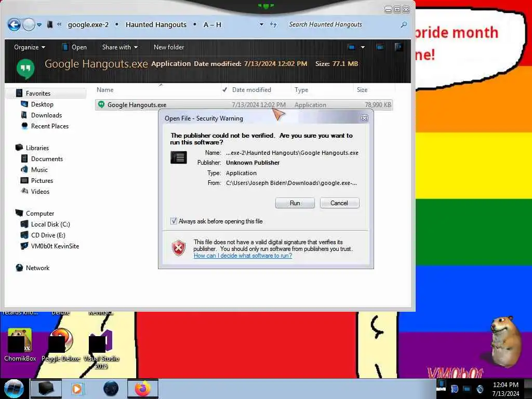Change view with the views icon

pyautogui.click(x=352, y=47)
